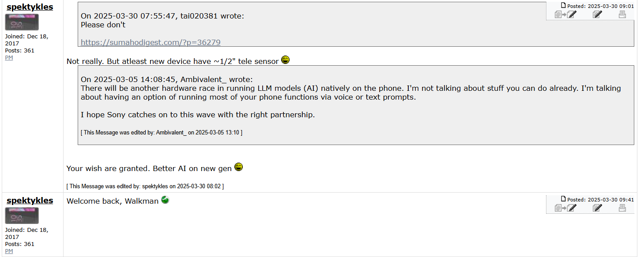Click the page icon beside Posted 09:01
644x257 pixels.
click(563, 5)
